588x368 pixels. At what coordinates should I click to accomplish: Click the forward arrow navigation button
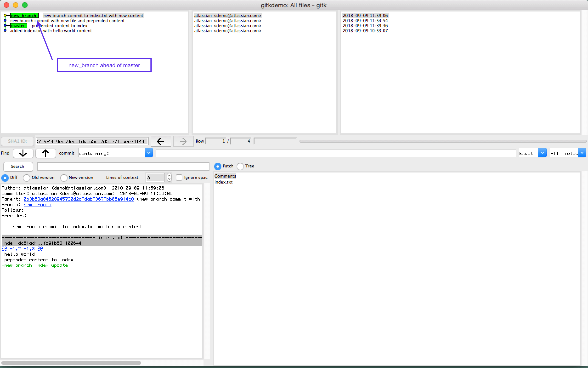coord(183,141)
